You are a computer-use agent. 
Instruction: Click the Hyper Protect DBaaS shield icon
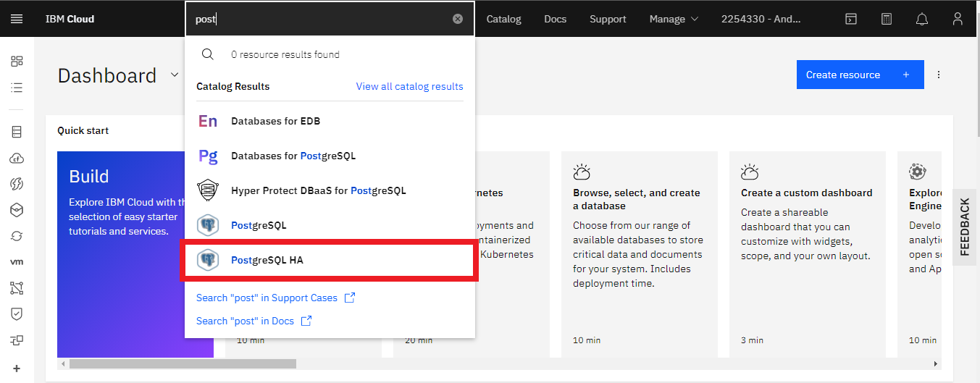coord(208,190)
